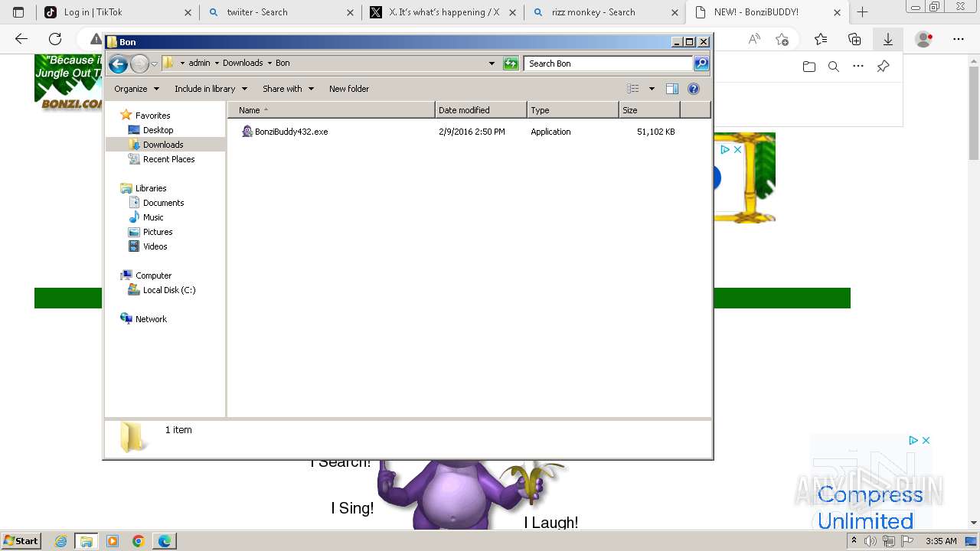Expand the address bar history dropdown
980x551 pixels.
(492, 64)
